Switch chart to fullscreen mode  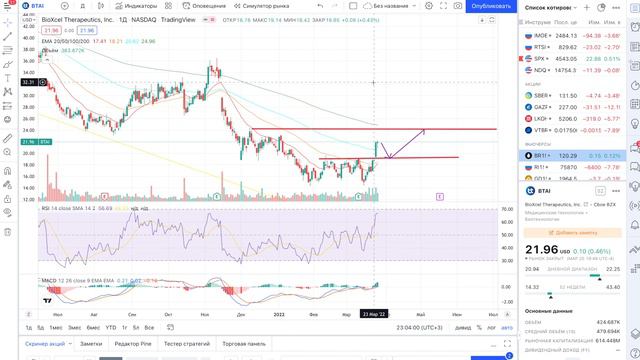(x=443, y=6)
